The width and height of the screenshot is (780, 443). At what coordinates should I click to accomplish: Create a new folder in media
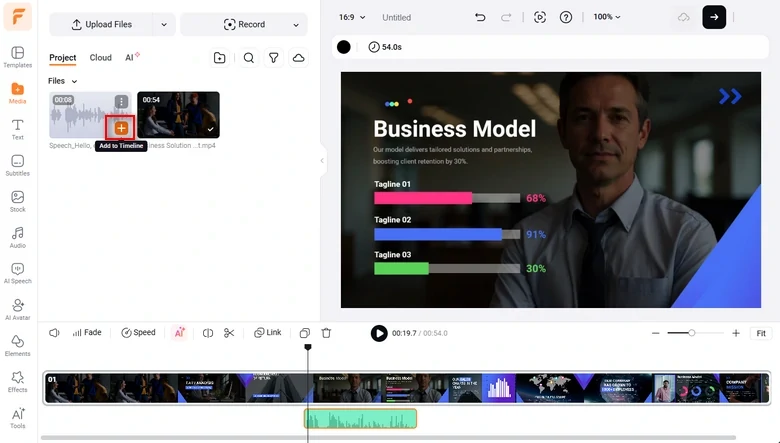click(x=219, y=58)
